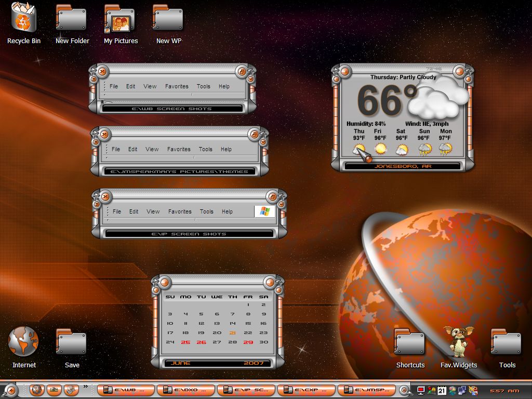
Task: Open Tools menu in E:\IP Screen Shots window
Action: click(x=207, y=211)
